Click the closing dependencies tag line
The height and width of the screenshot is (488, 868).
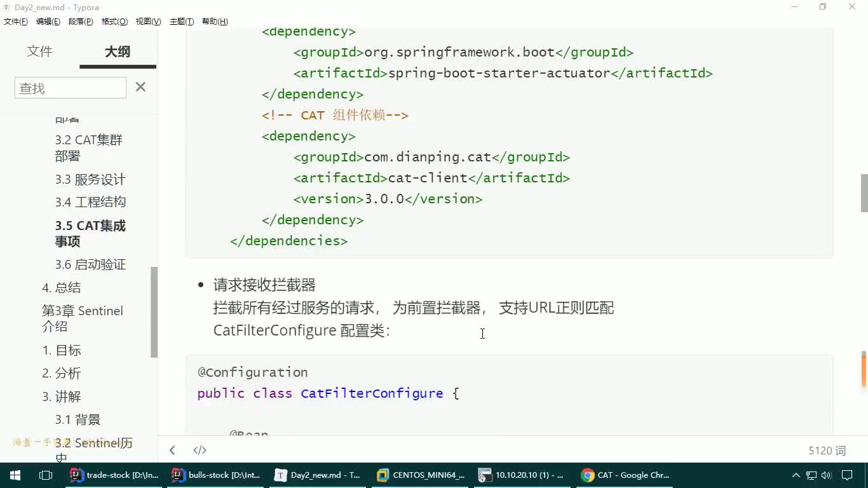[x=288, y=241]
